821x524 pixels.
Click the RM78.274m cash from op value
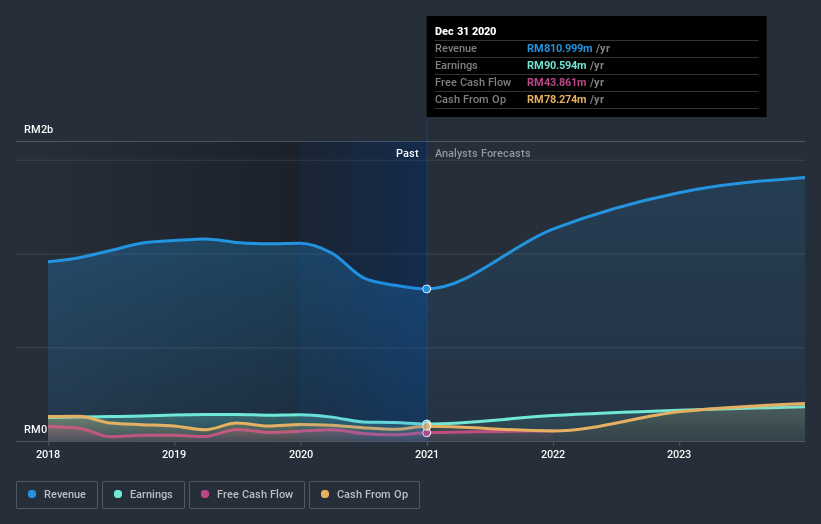point(556,99)
